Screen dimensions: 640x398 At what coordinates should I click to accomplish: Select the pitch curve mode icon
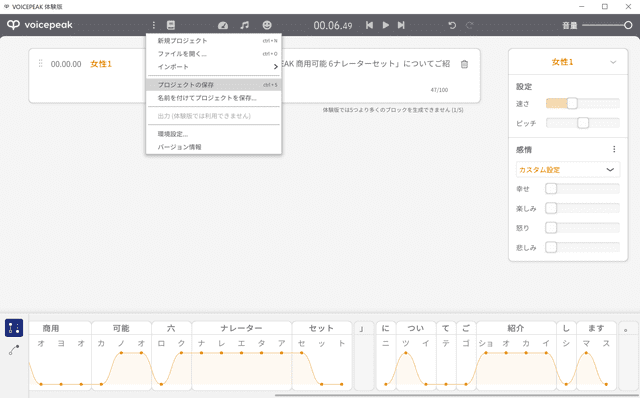click(14, 350)
